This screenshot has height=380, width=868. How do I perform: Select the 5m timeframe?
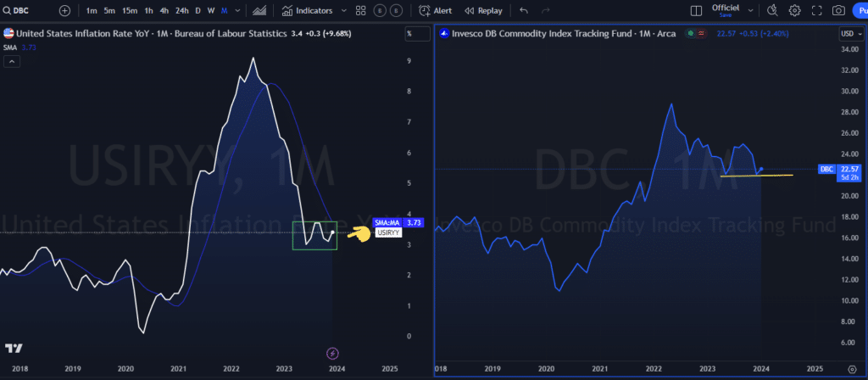(x=109, y=10)
